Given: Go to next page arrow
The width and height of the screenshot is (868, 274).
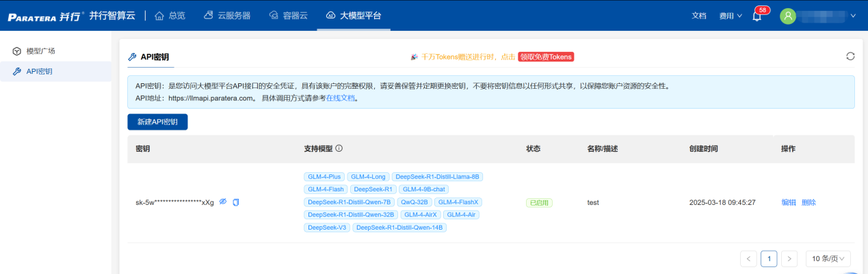Looking at the screenshot, I should pyautogui.click(x=789, y=258).
